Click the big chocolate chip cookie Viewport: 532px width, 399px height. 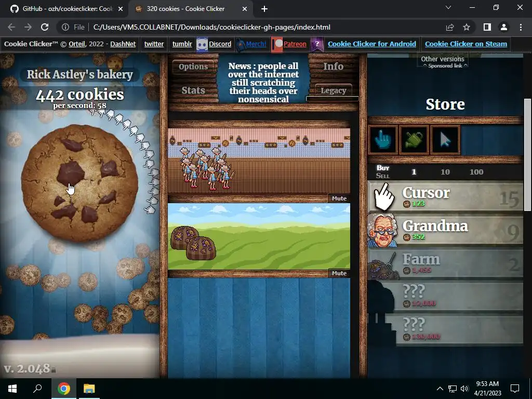79,183
